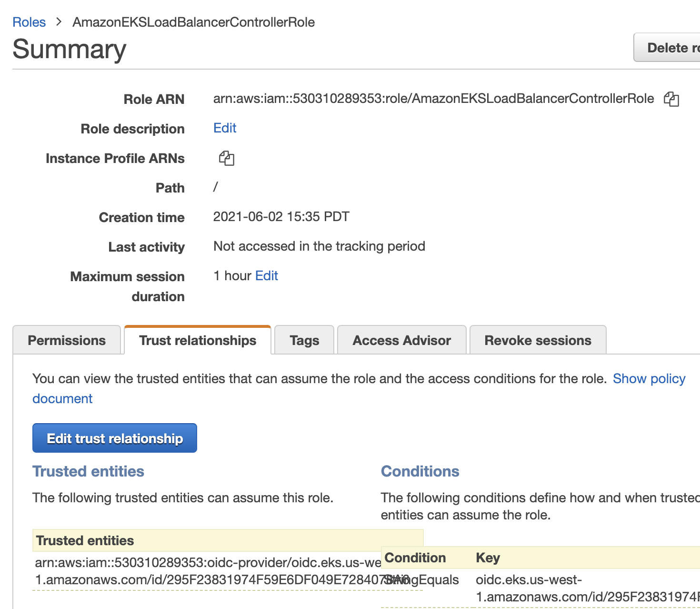Click the Trusted entities table header
This screenshot has height=609, width=700.
pyautogui.click(x=228, y=540)
